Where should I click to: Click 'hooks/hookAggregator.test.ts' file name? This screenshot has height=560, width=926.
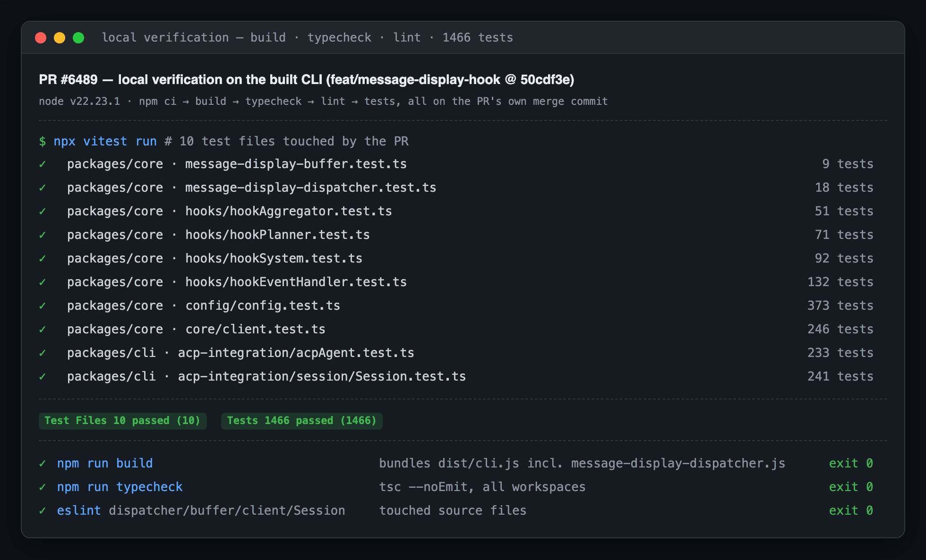pos(288,211)
